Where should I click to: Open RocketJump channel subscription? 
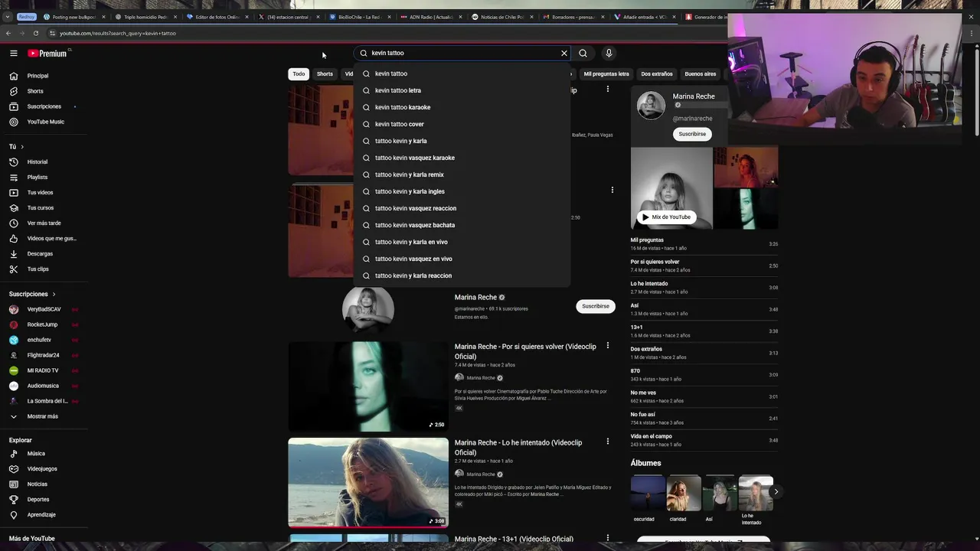click(x=42, y=324)
